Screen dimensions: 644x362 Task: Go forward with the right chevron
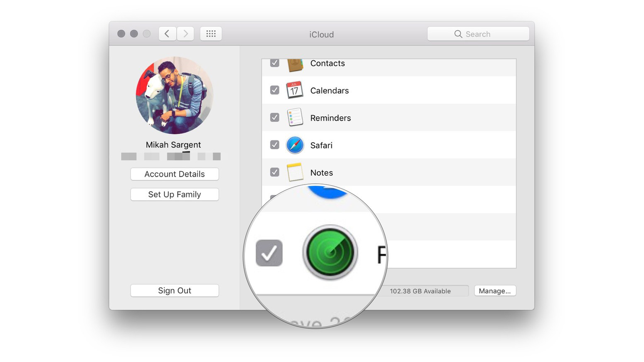click(185, 34)
